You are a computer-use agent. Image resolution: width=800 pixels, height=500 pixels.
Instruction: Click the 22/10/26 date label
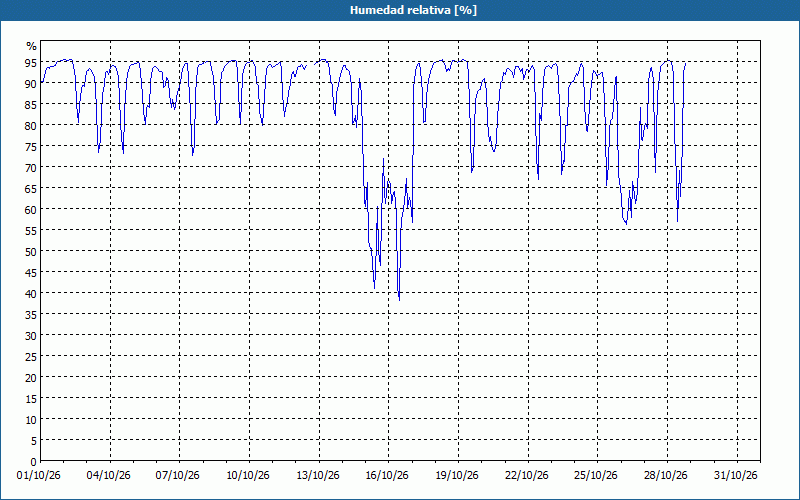click(x=527, y=476)
